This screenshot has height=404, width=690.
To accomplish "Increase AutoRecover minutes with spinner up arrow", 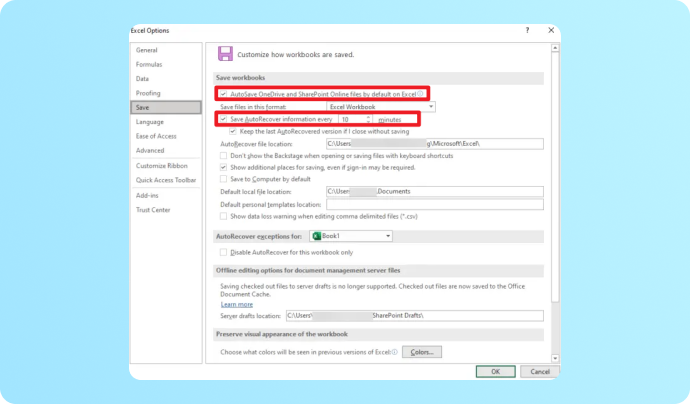I will click(x=369, y=117).
